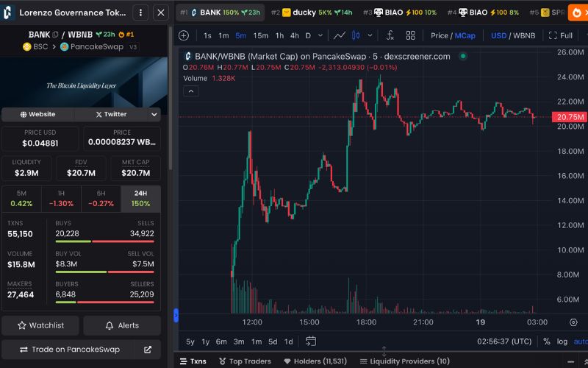The width and height of the screenshot is (588, 368).
Task: Click the 02:56:37 (UTC) timezone clock
Action: (504, 342)
